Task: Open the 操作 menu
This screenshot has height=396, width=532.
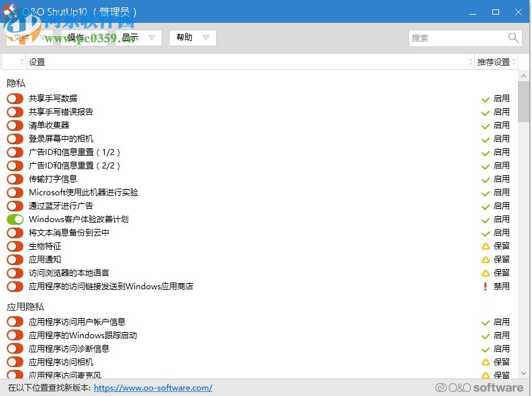Action: coord(84,38)
